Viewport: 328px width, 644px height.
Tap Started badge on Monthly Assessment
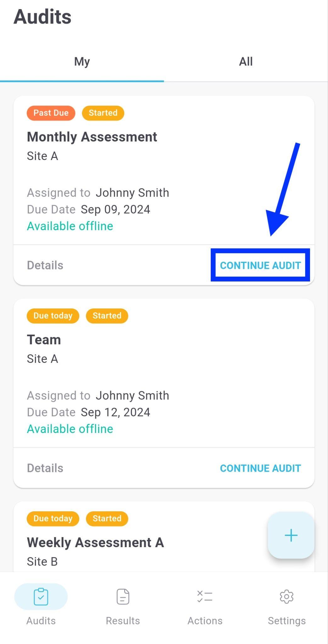pos(103,113)
